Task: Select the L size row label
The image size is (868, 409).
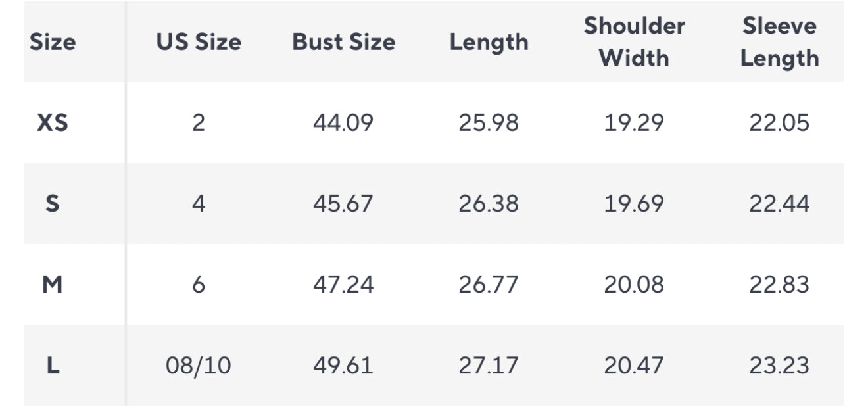Action: coord(53,366)
